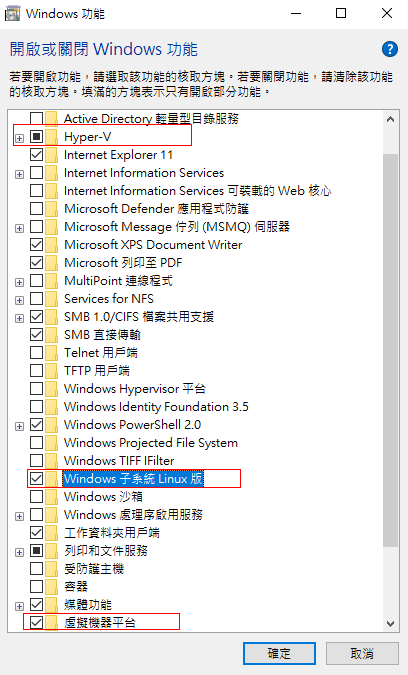408x675 pixels.
Task: Click the folder icon beside Internet Explorer 11
Action: tap(52, 155)
